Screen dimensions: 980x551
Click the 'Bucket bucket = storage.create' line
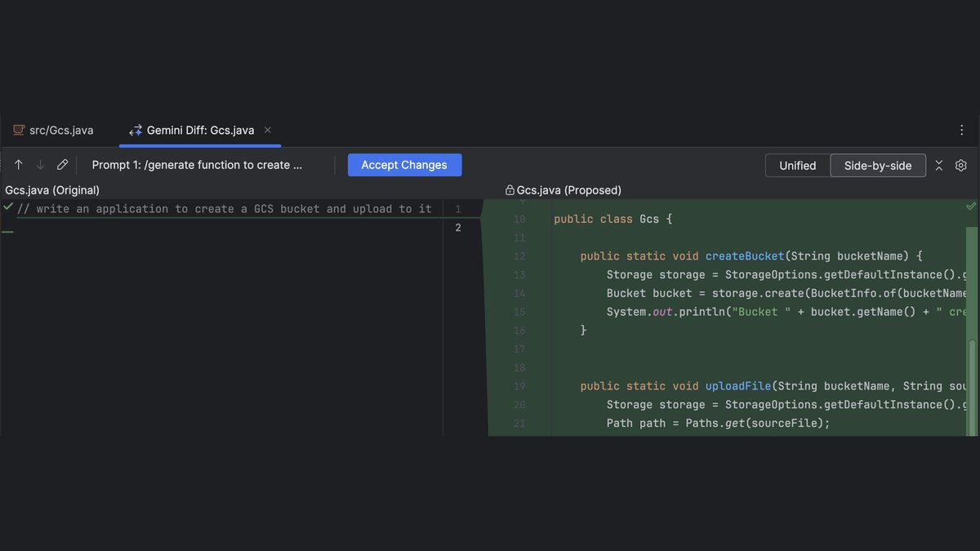[x=787, y=293]
